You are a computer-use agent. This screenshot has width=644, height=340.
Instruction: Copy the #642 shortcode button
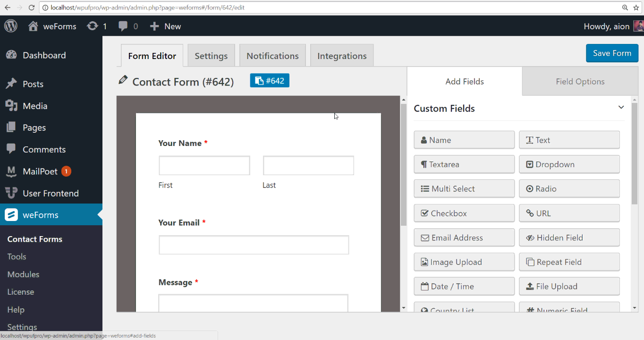[270, 81]
